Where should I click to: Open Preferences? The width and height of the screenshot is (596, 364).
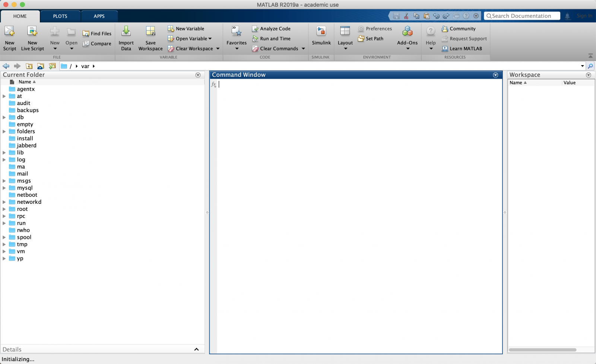click(375, 29)
